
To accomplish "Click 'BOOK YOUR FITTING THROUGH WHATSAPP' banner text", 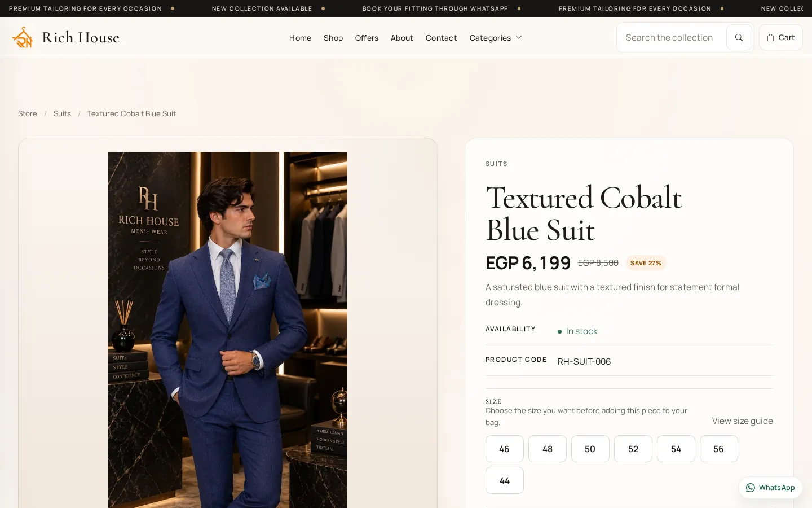I will pyautogui.click(x=435, y=8).
